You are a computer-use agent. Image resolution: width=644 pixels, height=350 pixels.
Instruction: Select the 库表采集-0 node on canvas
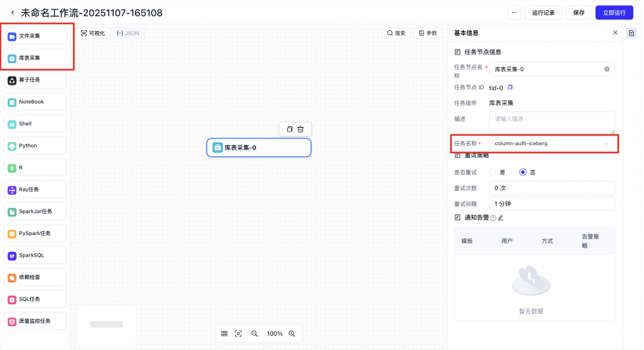point(259,148)
